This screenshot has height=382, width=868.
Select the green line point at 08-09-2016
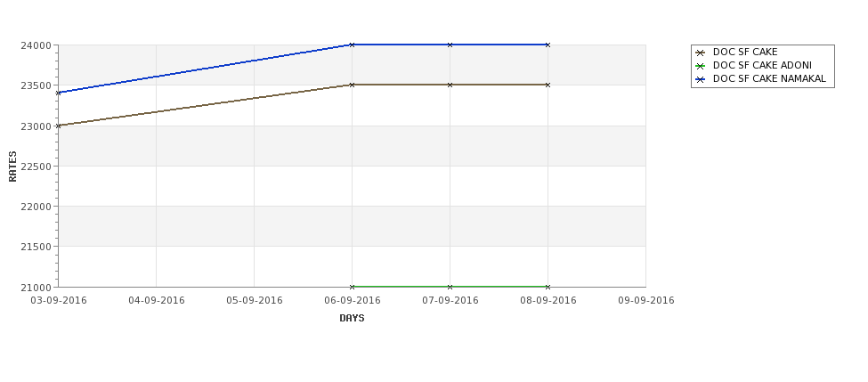[x=548, y=287]
